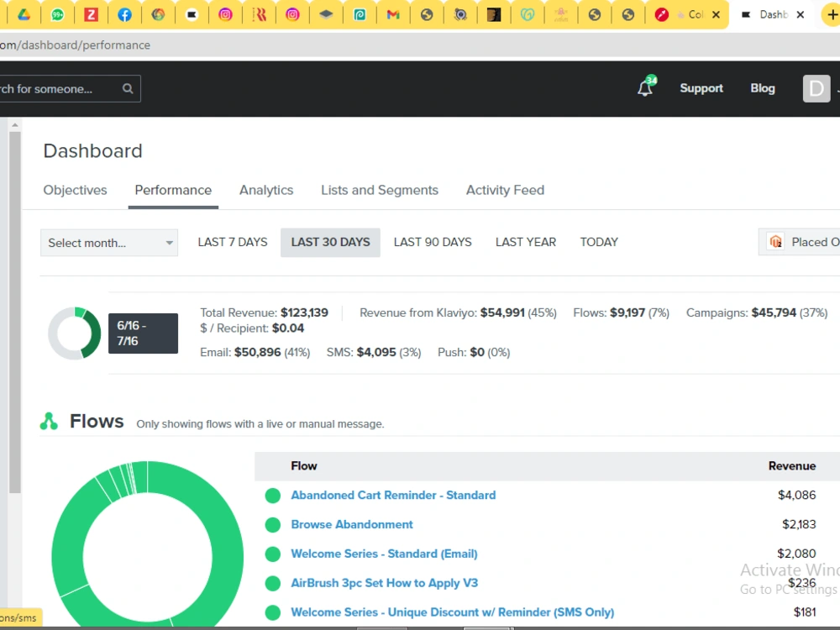Click the Magento icon beside Placed O
This screenshot has height=630, width=840.
click(x=775, y=242)
